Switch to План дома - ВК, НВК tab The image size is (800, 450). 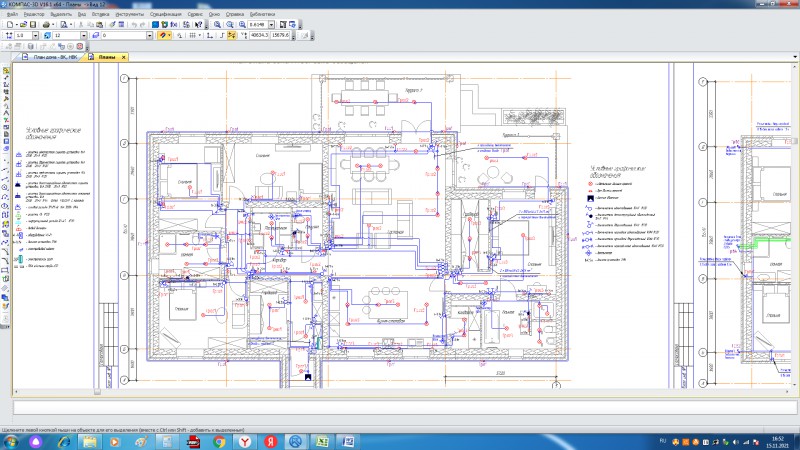tap(55, 57)
